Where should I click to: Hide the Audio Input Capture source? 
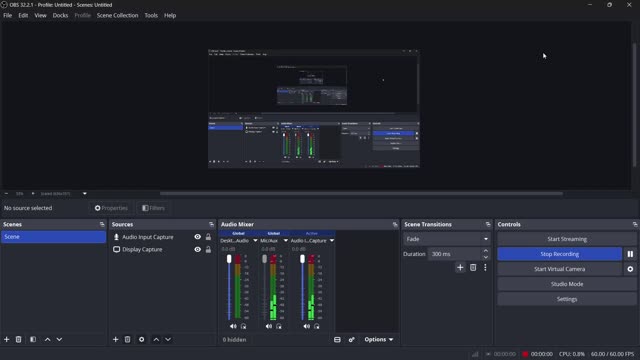[198, 237]
